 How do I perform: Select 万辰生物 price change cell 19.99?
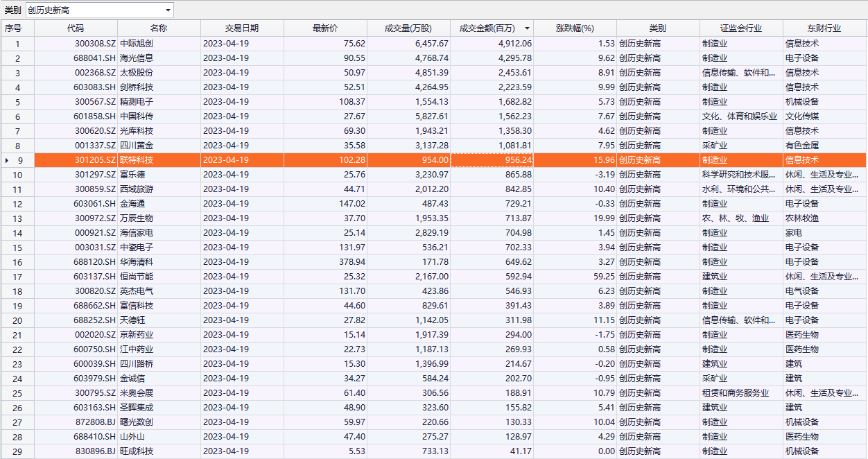click(x=585, y=218)
